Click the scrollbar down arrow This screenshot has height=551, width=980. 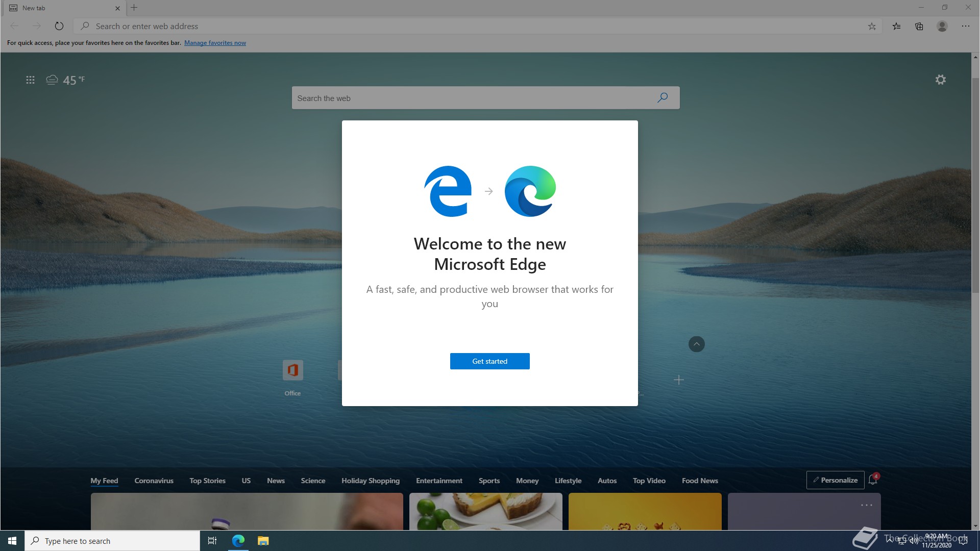[975, 526]
